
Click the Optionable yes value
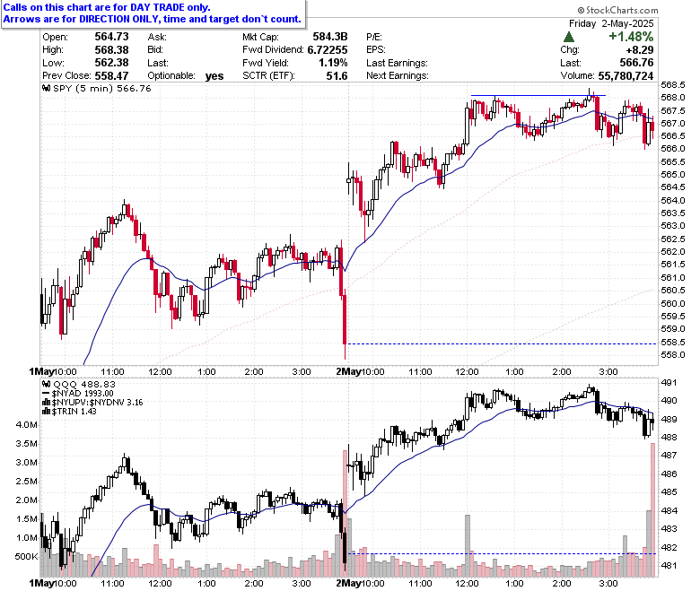pos(214,76)
